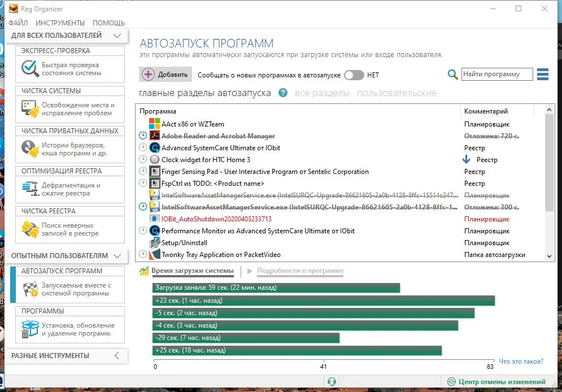562x392 pixels.
Task: Open the Что это такое? link
Action: [522, 361]
